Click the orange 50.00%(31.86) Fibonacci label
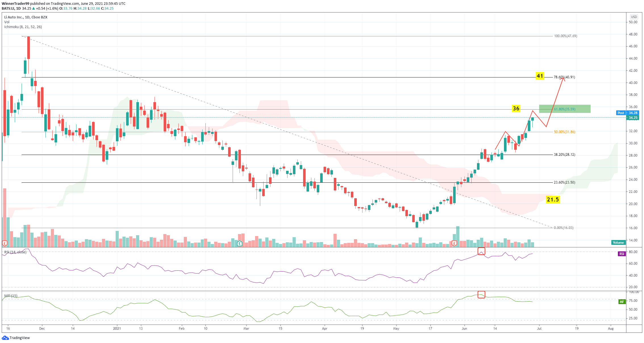Image resolution: width=644 pixels, height=343 pixels. (564, 132)
